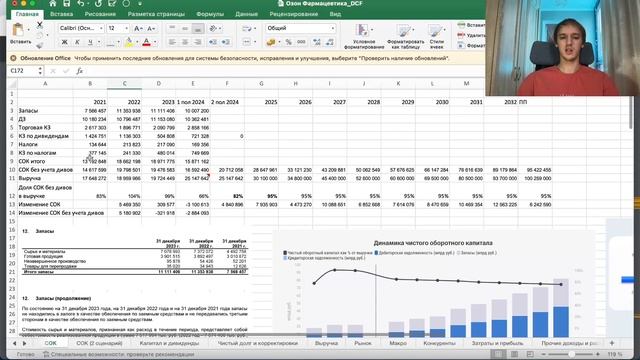This screenshot has height=360, width=640.
Task: Open the merge cells dropdown
Action: click(256, 42)
